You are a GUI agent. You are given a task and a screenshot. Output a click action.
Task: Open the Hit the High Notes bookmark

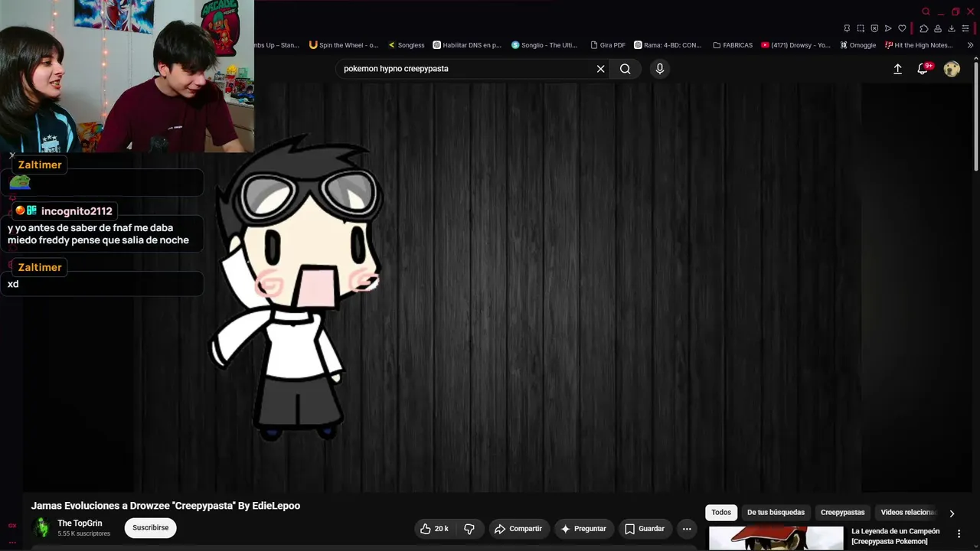click(x=919, y=45)
